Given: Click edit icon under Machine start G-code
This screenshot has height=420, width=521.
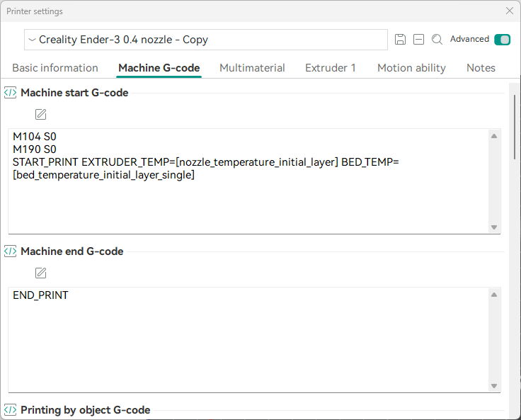Looking at the screenshot, I should pos(41,115).
